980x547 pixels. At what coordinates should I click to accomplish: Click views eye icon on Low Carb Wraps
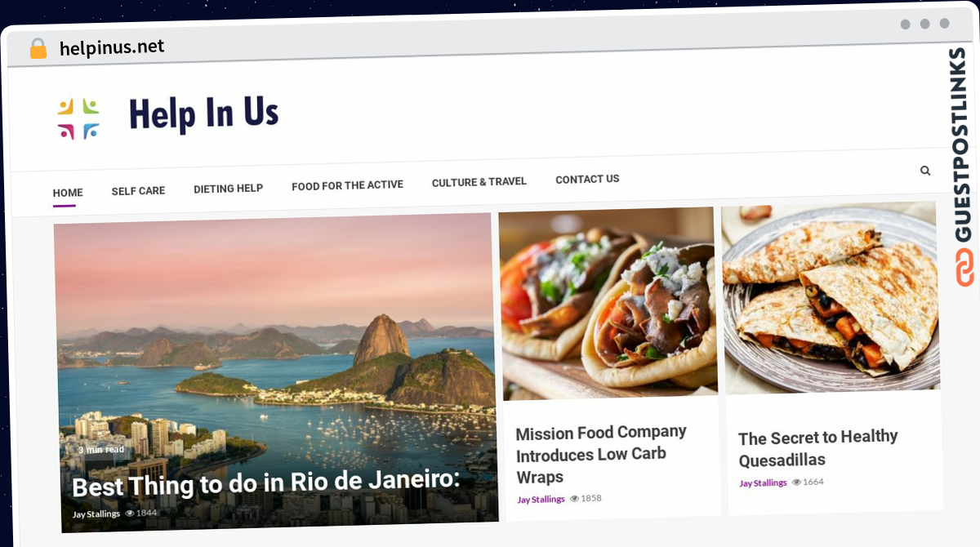[574, 498]
